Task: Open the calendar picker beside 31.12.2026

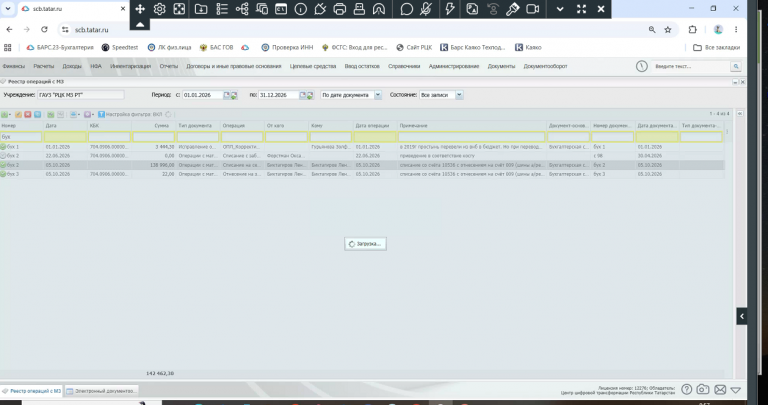Action: [x=303, y=95]
